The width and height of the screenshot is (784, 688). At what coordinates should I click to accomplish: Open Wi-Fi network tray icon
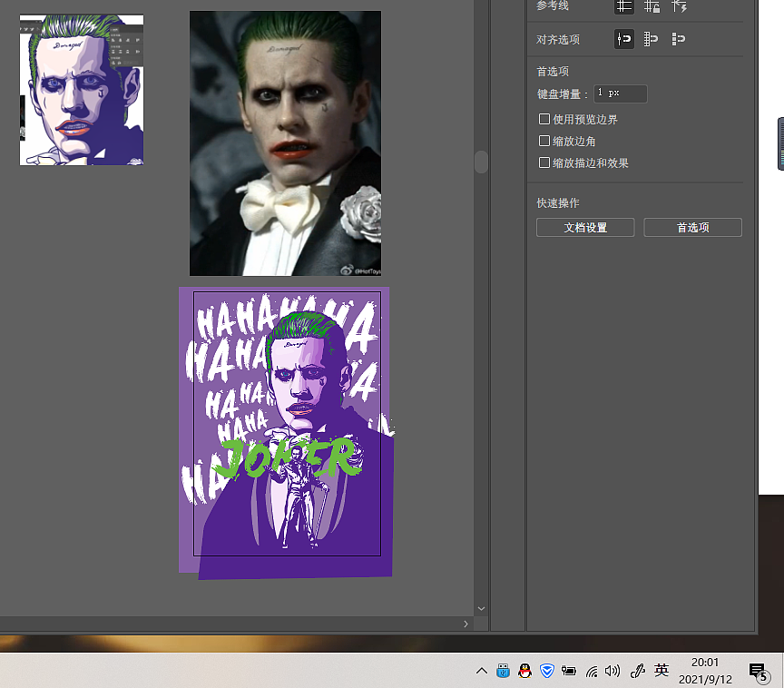coord(592,671)
